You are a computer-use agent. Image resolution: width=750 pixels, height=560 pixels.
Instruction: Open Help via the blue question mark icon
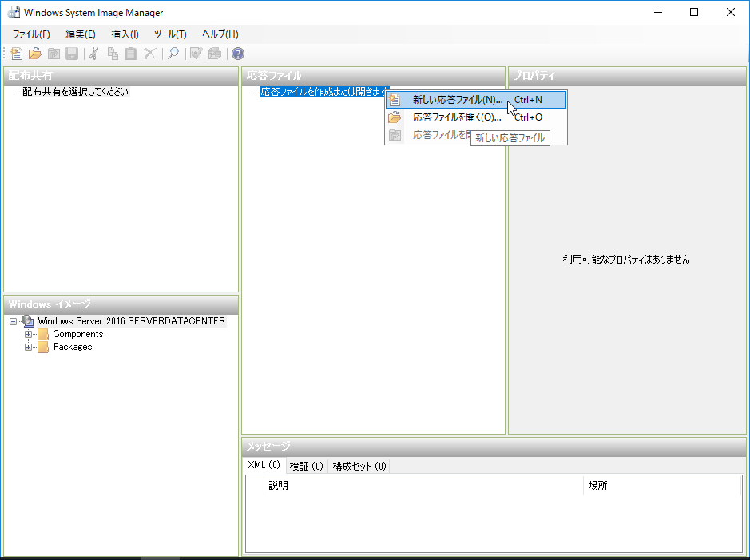(x=238, y=54)
